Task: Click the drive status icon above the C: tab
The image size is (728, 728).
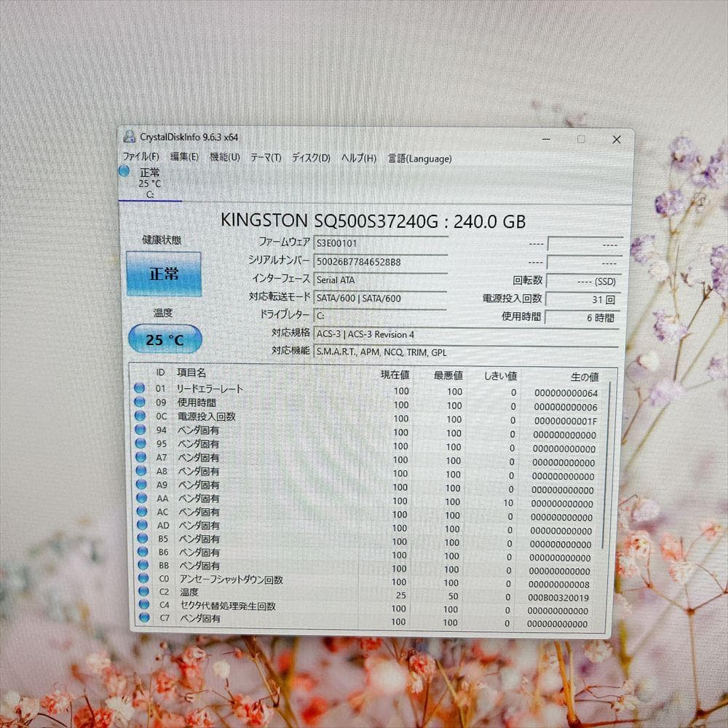Action: click(125, 171)
